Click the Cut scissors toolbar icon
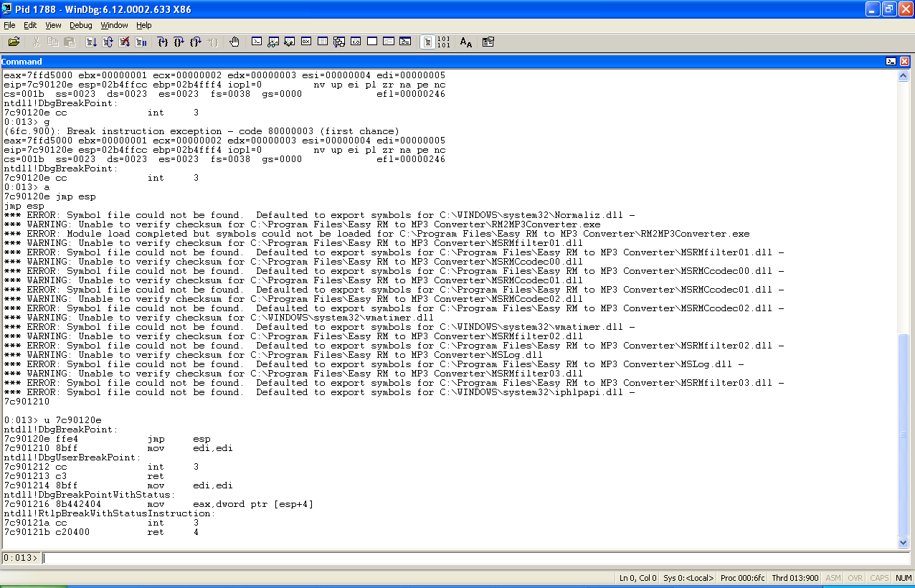Viewport: 915px width, 588px height. coord(36,42)
